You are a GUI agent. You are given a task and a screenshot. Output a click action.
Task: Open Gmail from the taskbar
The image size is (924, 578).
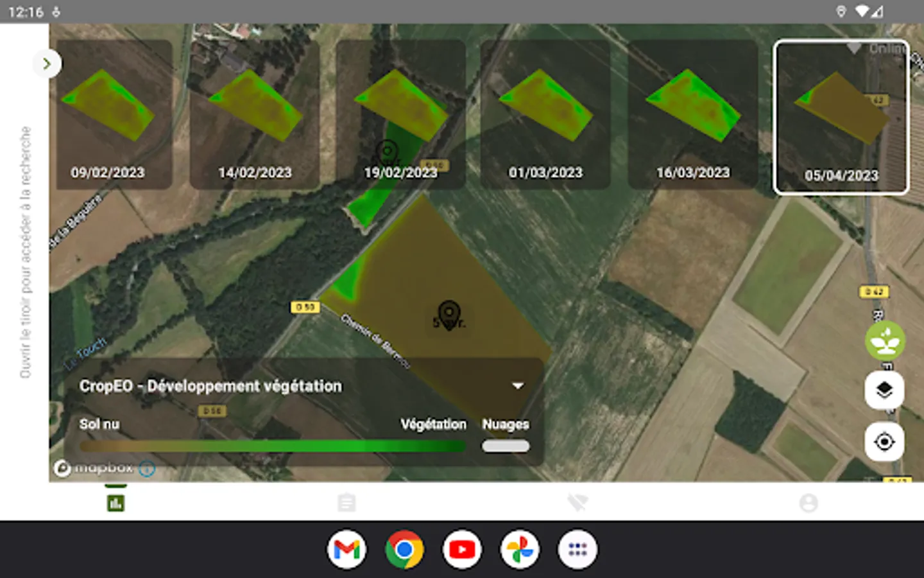[346, 550]
